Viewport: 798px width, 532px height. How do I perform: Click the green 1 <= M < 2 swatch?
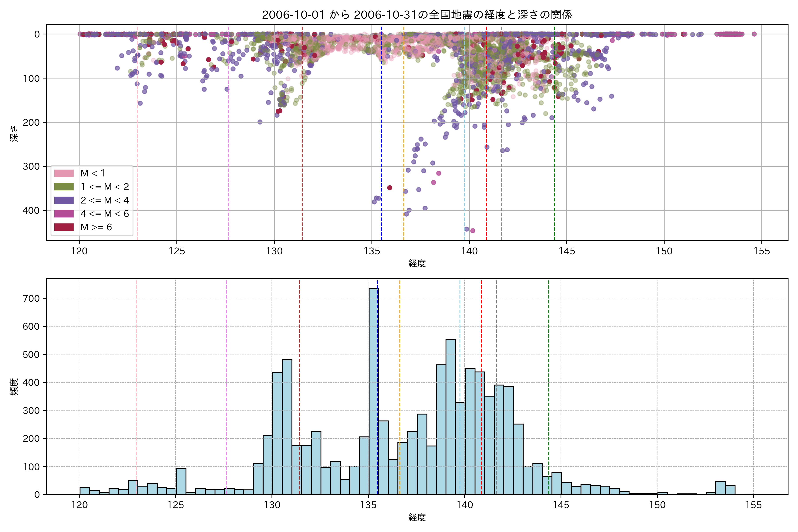pyautogui.click(x=64, y=187)
